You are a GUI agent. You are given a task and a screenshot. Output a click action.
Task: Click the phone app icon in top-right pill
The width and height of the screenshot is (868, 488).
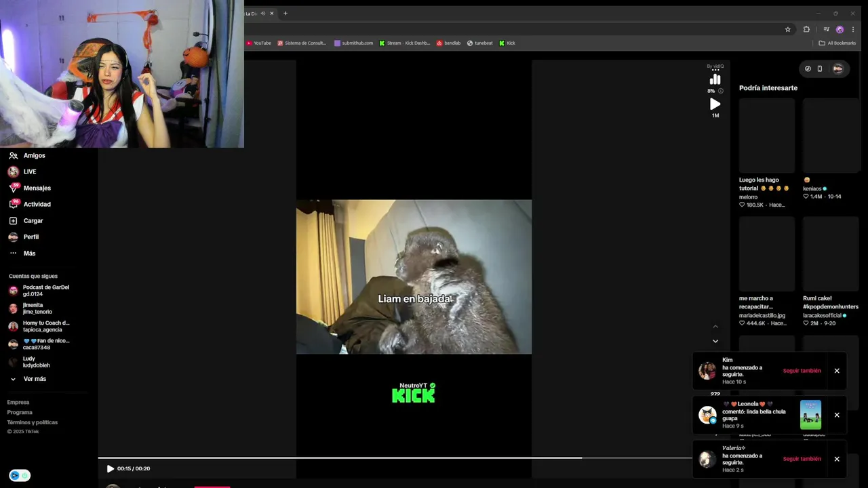(x=820, y=68)
